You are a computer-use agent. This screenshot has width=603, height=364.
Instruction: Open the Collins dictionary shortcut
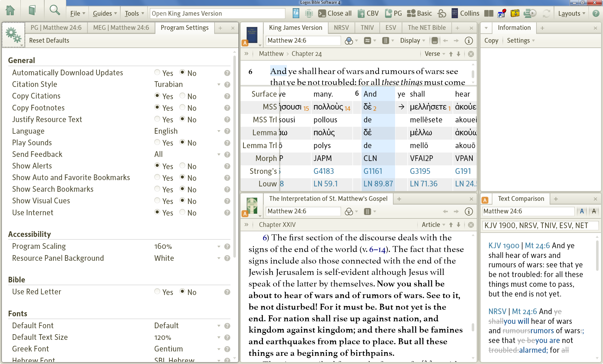tap(465, 13)
